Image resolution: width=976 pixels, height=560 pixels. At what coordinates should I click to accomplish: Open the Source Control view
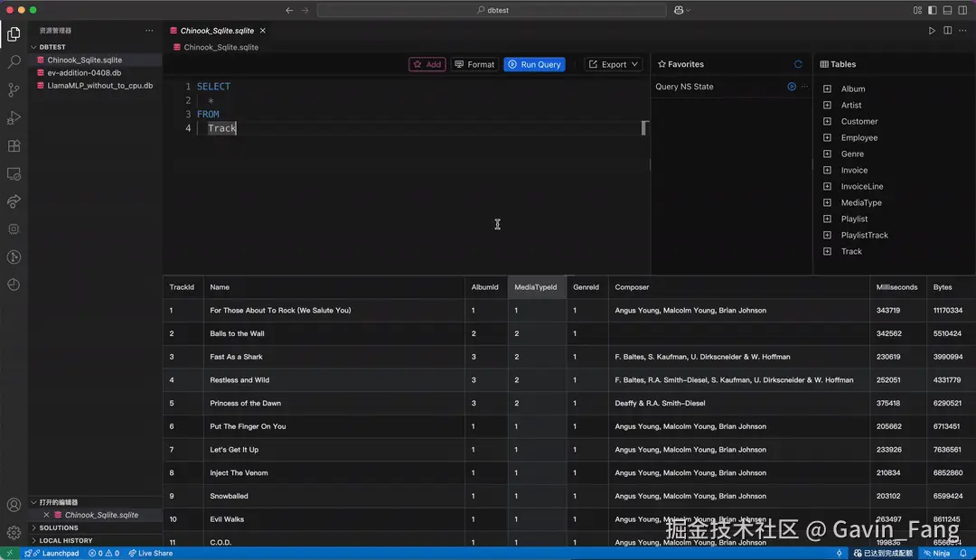tap(14, 89)
